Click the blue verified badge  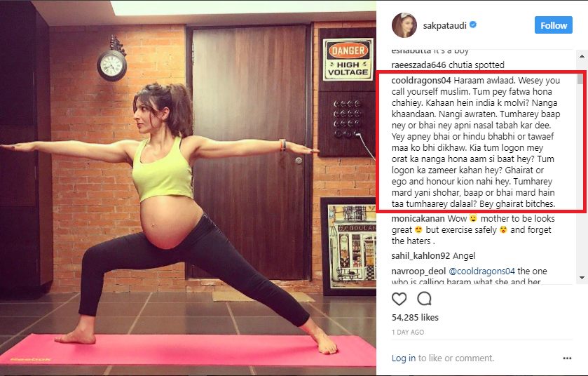[473, 25]
